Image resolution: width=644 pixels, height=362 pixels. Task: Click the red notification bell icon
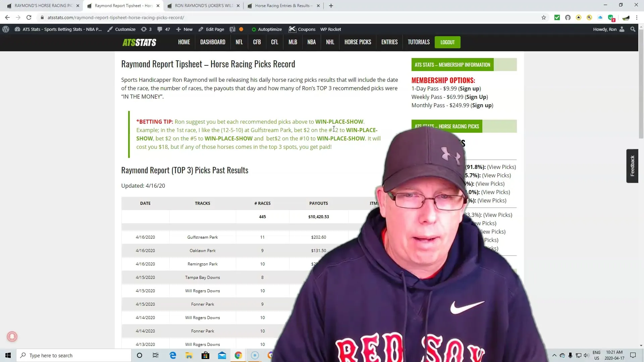point(12,337)
